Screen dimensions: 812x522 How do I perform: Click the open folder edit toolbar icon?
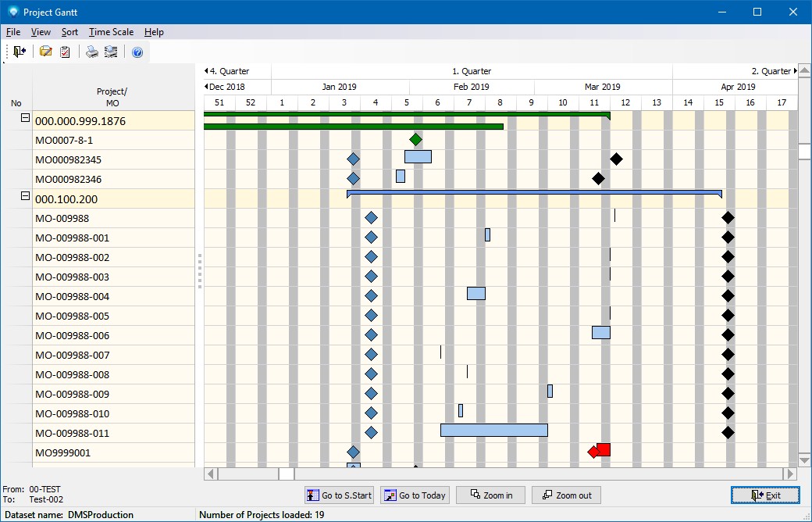click(x=46, y=52)
